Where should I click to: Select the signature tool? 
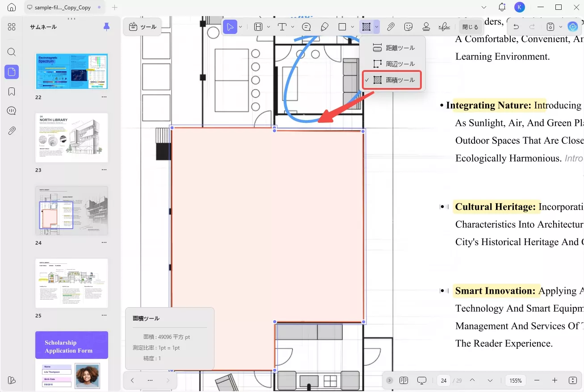coord(444,27)
